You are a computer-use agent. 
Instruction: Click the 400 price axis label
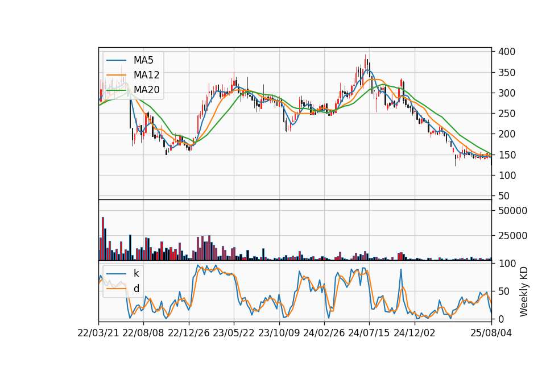(x=507, y=52)
